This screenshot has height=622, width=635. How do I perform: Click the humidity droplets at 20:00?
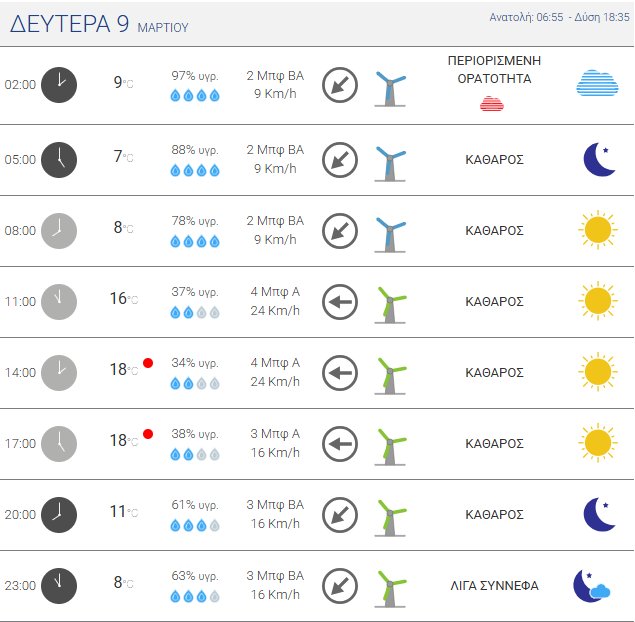(194, 525)
